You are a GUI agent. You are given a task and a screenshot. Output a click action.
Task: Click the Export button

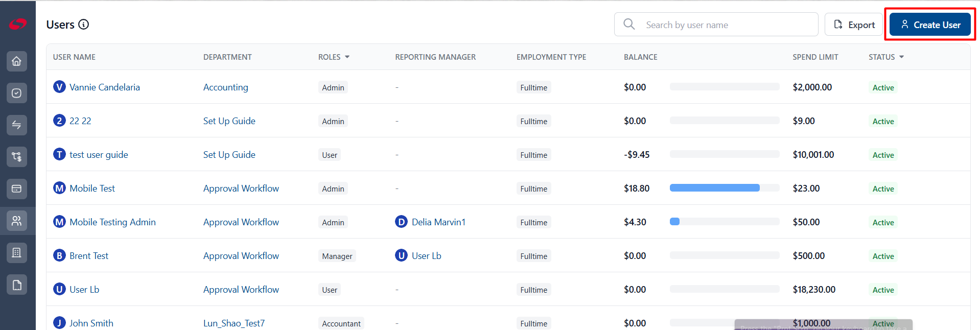[x=854, y=25]
